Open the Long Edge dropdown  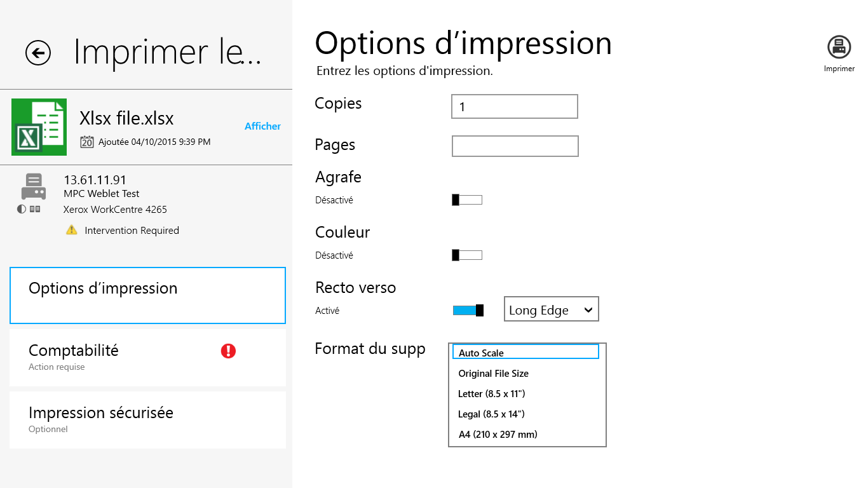tap(551, 309)
